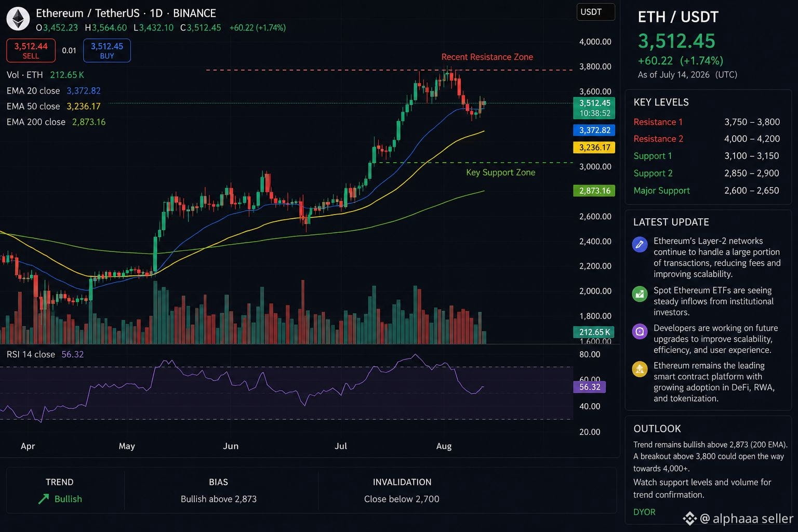The height and width of the screenshot is (532, 798).
Task: Click the 2,600 – 2,650 level value
Action: pos(752,191)
